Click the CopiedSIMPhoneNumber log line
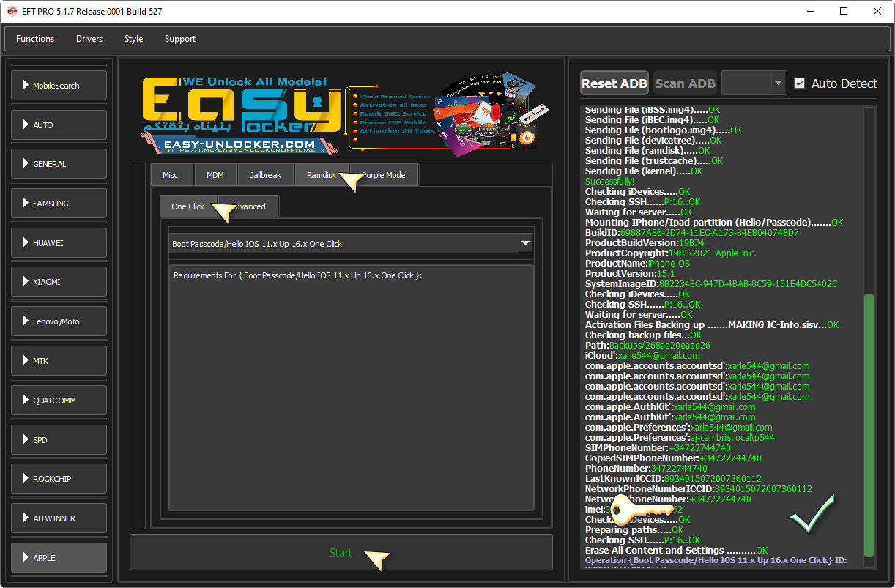Viewport: 895px width, 588px height. (x=673, y=458)
